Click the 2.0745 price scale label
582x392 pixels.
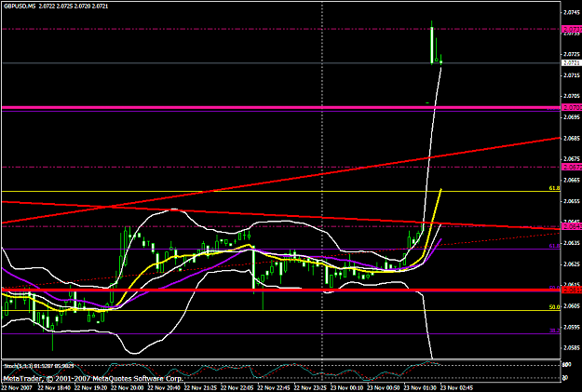click(x=572, y=12)
